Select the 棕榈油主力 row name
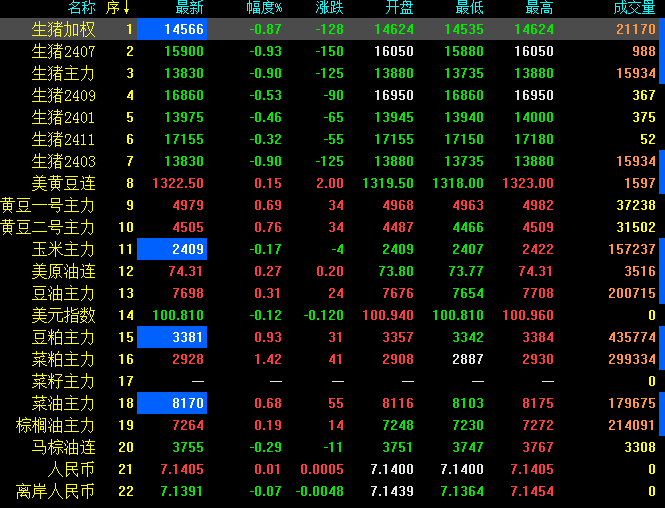 55,426
